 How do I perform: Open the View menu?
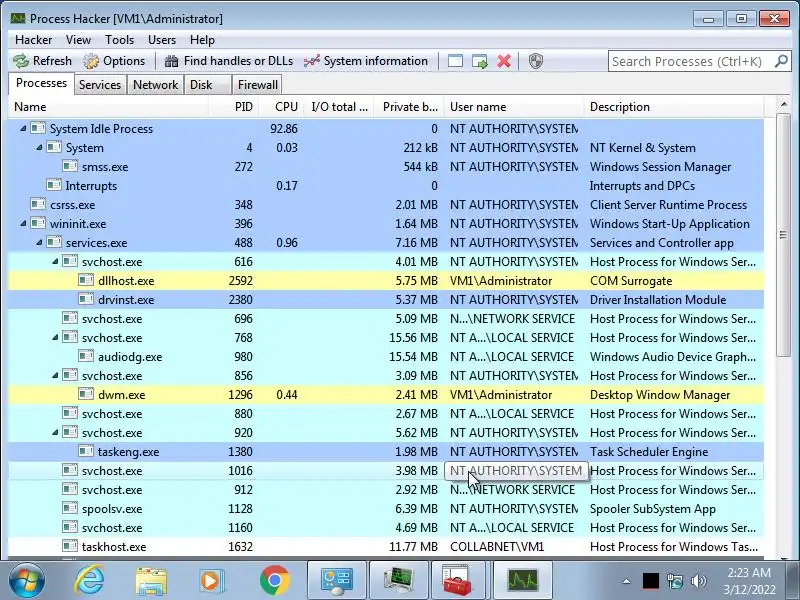pos(78,40)
